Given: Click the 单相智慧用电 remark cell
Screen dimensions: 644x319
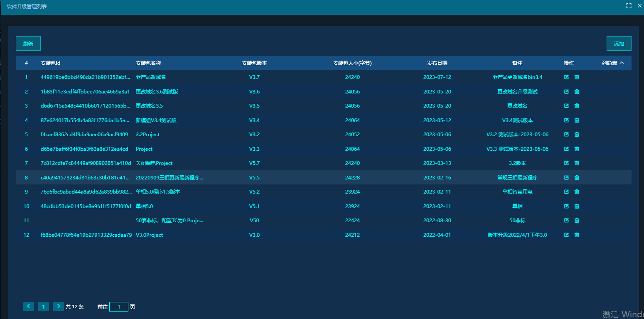Looking at the screenshot, I should (x=517, y=192).
